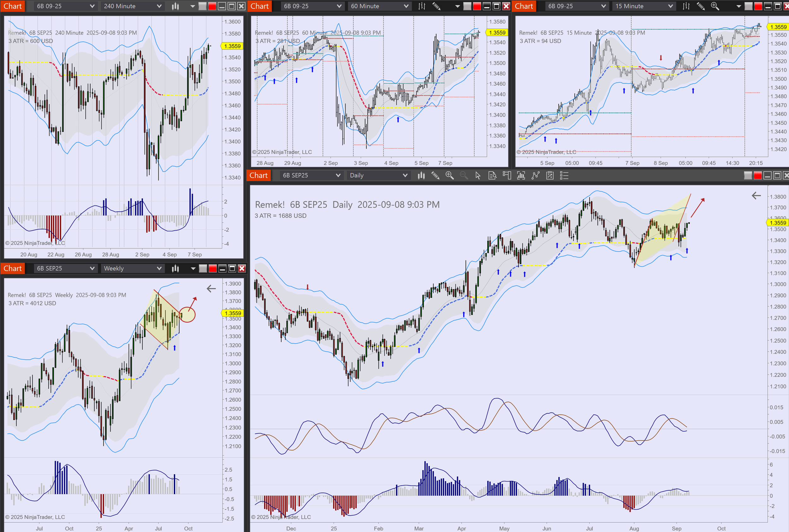Select the Chart tab of 15 Minute window
The height and width of the screenshot is (532, 789).
(x=524, y=6)
